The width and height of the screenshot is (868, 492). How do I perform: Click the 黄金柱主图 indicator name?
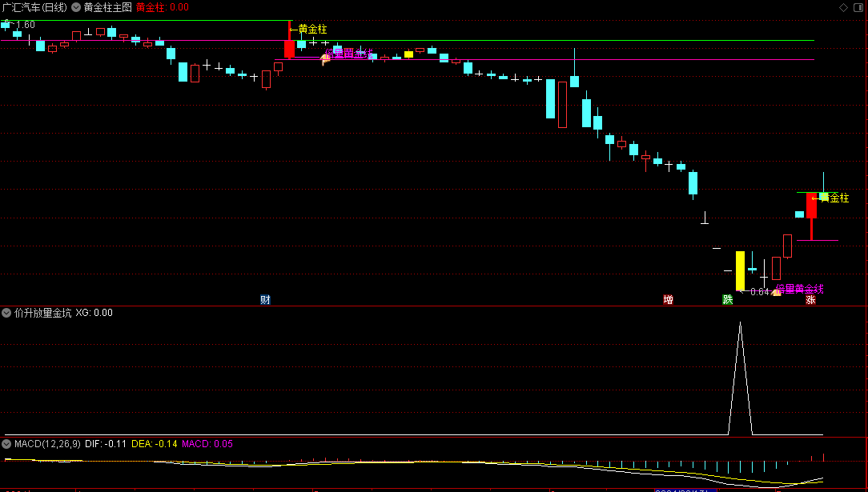108,8
